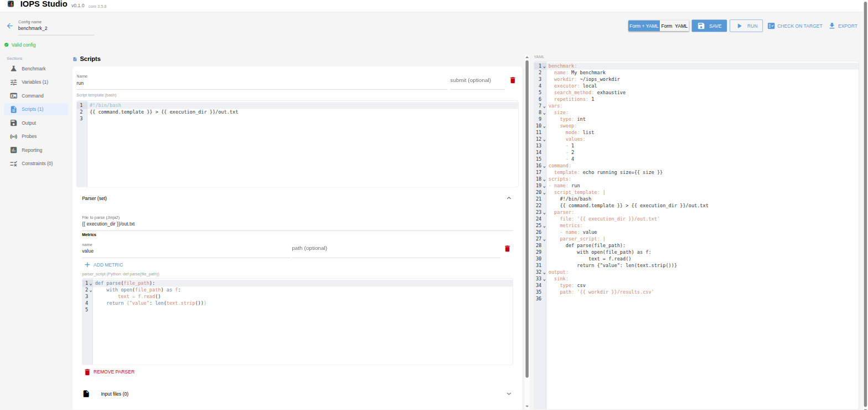Switch to Form + YAML view
868x410 pixels.
pos(644,26)
